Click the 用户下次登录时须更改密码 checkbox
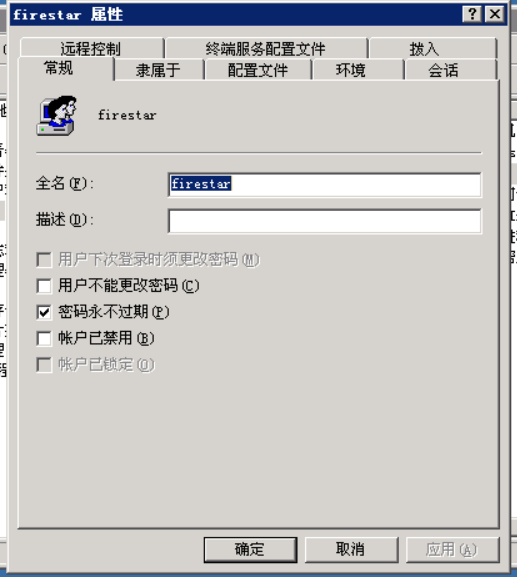Screen dimensions: 517x577 (44, 259)
